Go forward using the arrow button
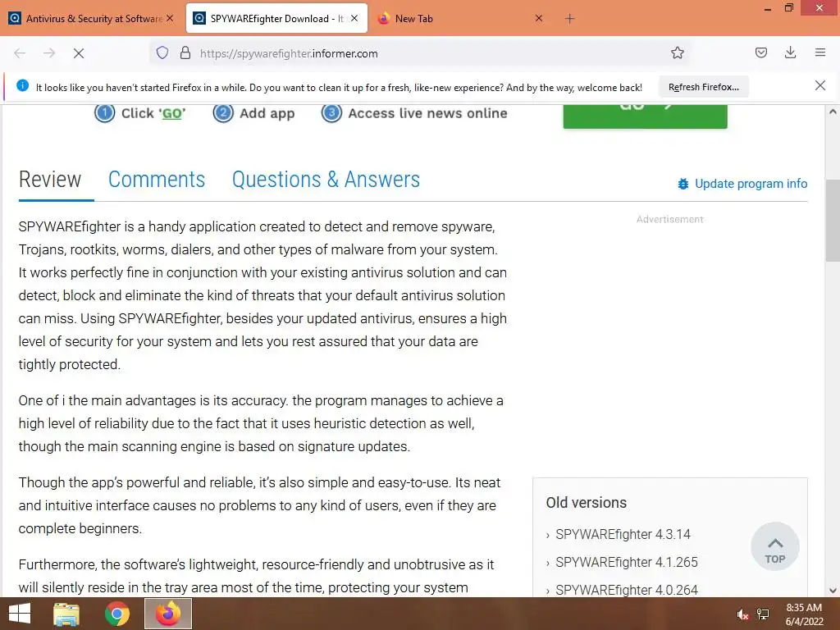Viewport: 840px width, 630px height. (49, 53)
